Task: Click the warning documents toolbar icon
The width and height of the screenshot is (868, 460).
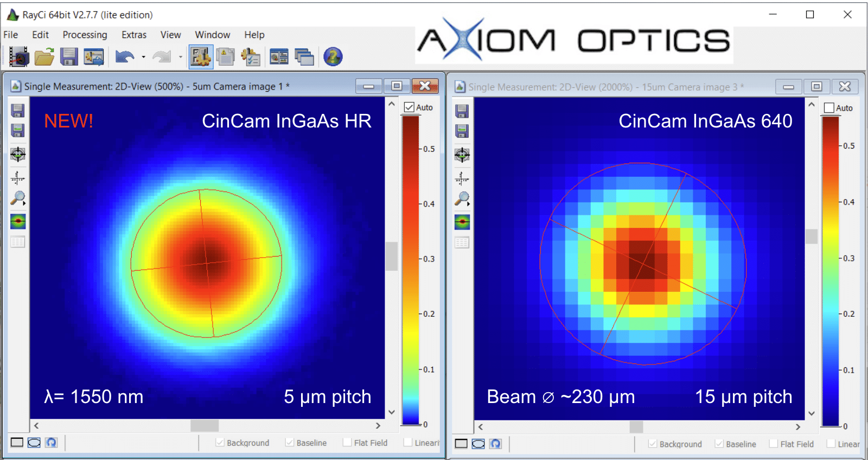Action: click(226, 56)
